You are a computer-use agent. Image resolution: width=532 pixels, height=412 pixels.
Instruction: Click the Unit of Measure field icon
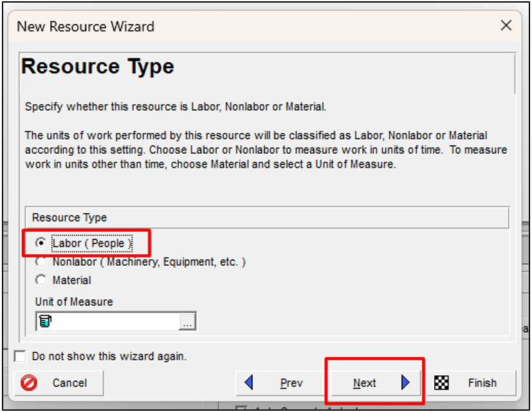click(45, 321)
